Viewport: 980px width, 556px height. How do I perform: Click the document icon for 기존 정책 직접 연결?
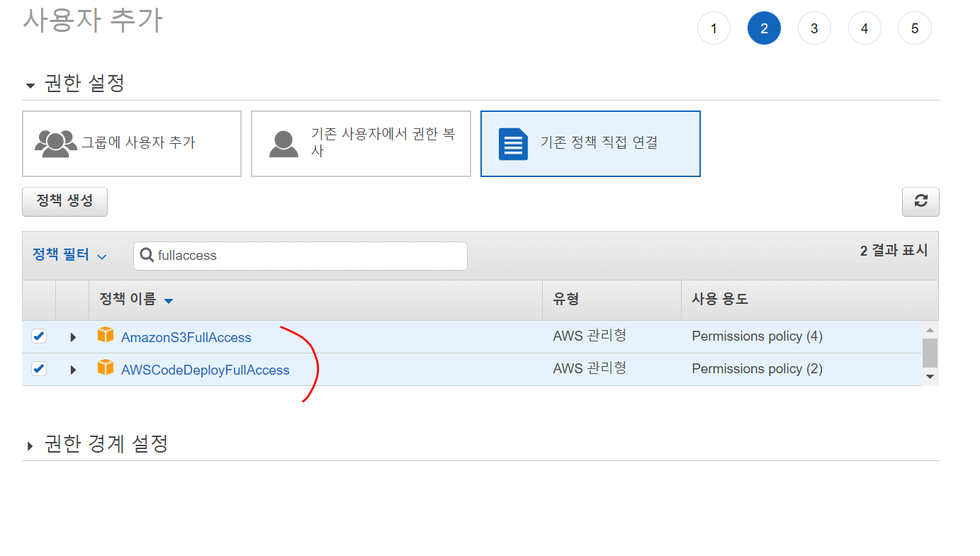click(513, 144)
